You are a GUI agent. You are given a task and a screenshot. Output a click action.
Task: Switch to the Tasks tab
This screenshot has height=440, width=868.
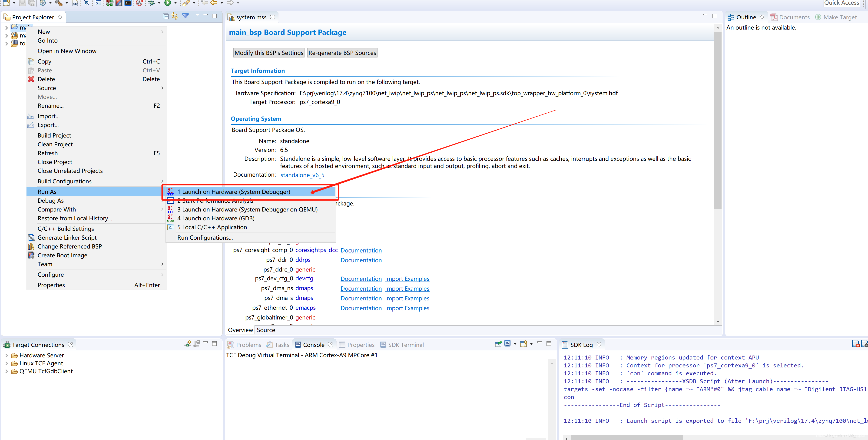278,345
